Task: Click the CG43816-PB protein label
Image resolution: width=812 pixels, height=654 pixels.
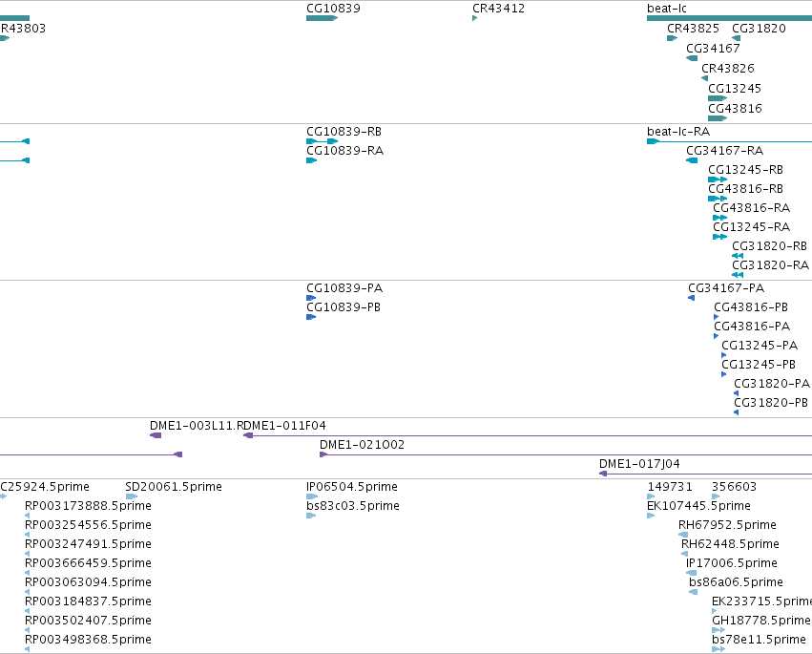Action: click(751, 307)
